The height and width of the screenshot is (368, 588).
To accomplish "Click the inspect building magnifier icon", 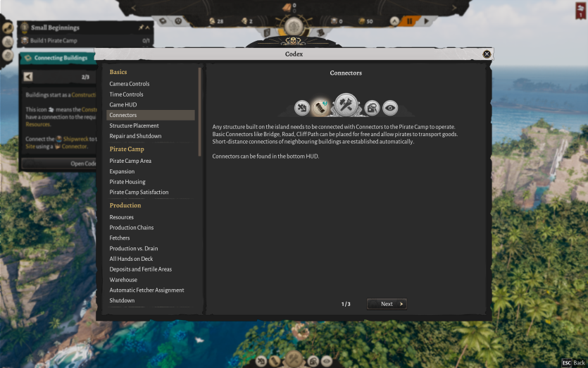I will click(372, 108).
